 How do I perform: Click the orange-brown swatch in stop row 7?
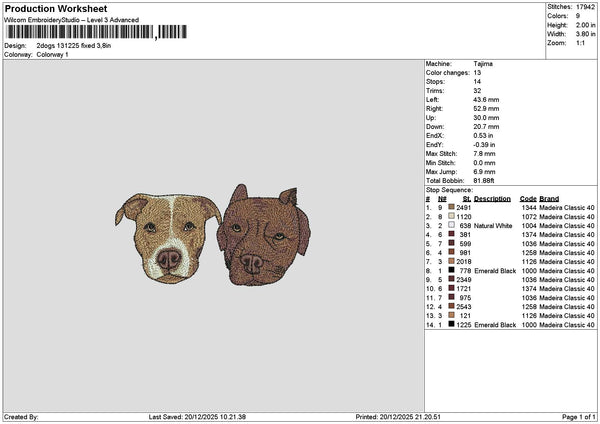click(452, 261)
